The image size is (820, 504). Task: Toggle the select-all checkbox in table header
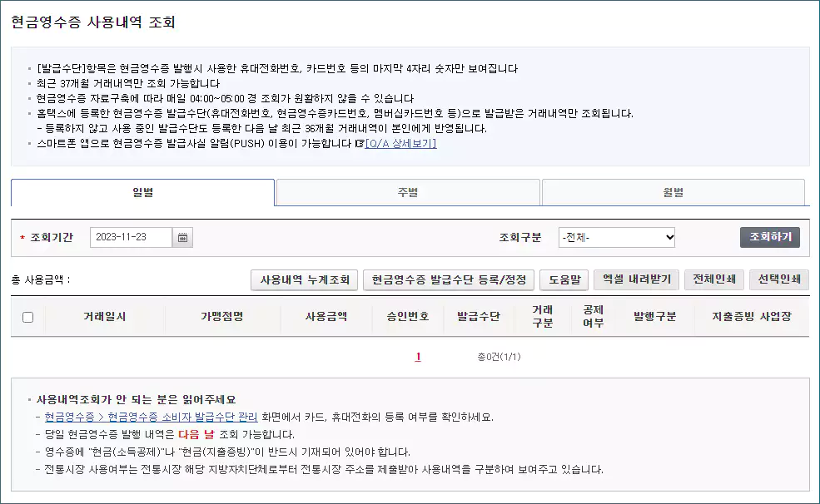pos(27,319)
